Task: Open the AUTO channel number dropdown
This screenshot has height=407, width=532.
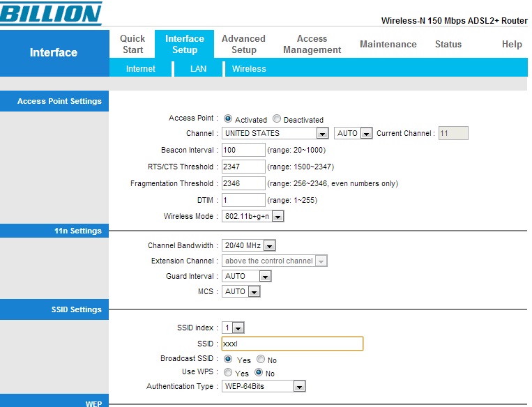Action: (354, 133)
